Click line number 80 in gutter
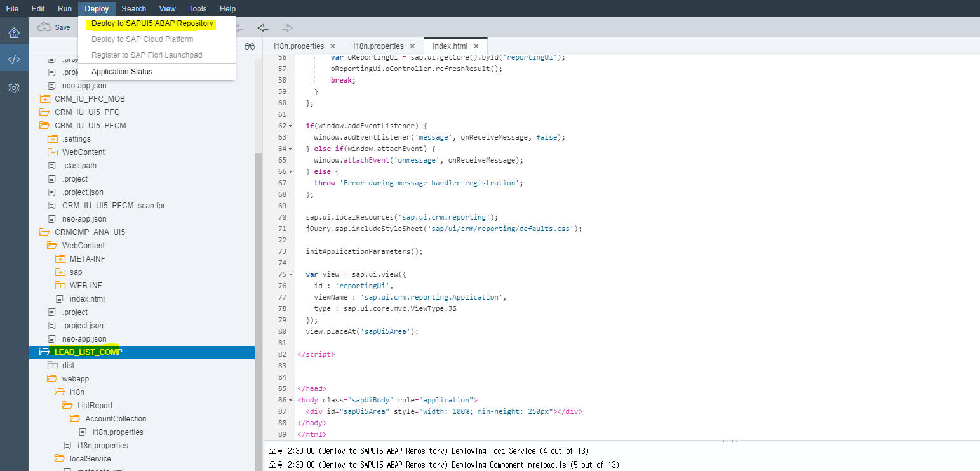The height and width of the screenshot is (471, 980). (282, 331)
